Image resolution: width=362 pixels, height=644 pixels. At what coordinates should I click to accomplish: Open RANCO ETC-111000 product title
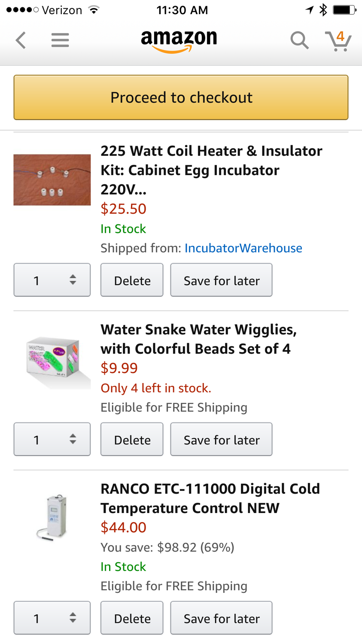(x=210, y=498)
